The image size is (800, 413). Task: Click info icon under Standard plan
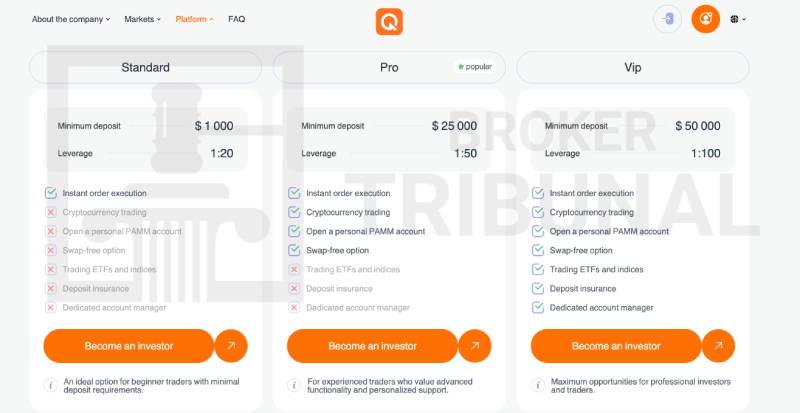coord(50,385)
